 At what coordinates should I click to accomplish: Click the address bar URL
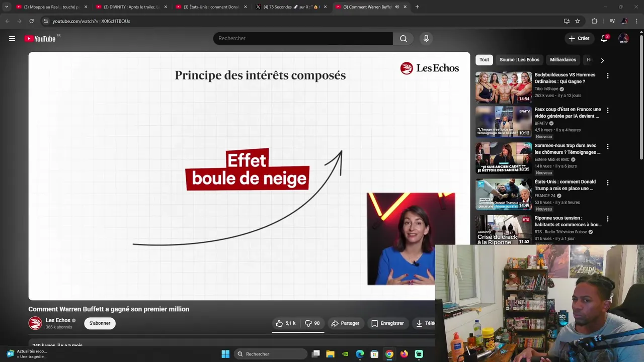coord(91,21)
